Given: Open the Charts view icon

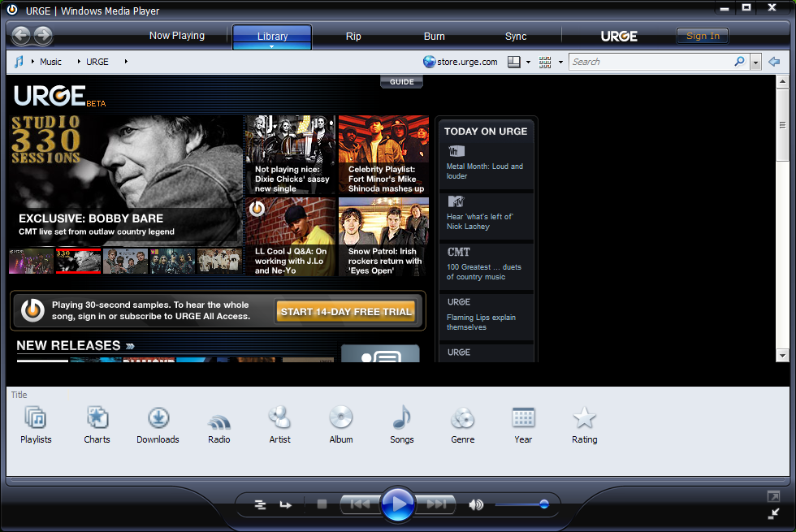Looking at the screenshot, I should [x=97, y=418].
